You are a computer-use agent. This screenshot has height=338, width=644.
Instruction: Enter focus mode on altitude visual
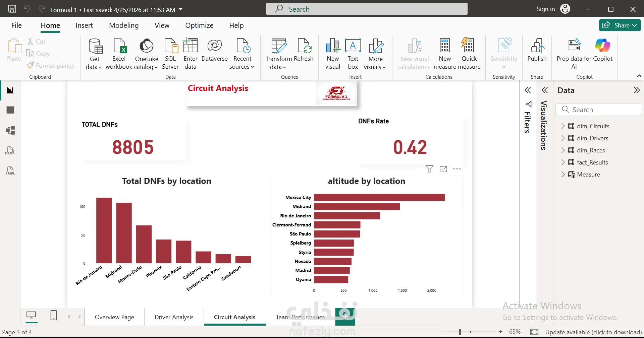(x=443, y=169)
